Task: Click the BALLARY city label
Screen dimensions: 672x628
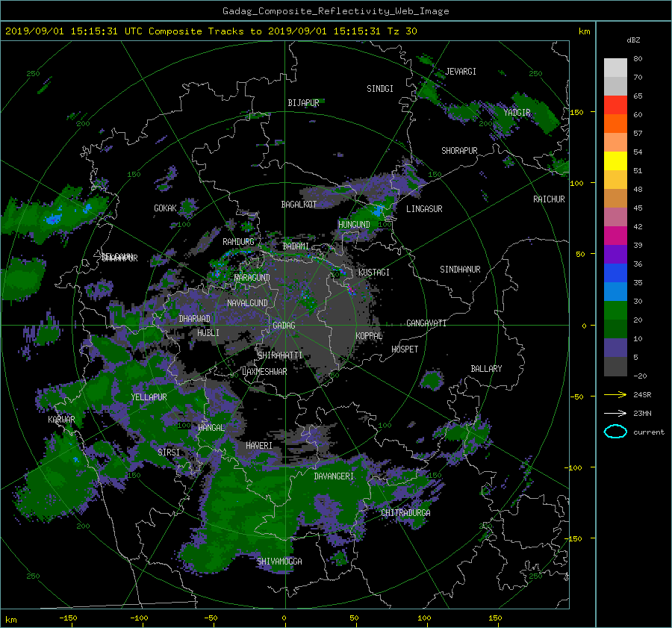Action: tap(486, 369)
